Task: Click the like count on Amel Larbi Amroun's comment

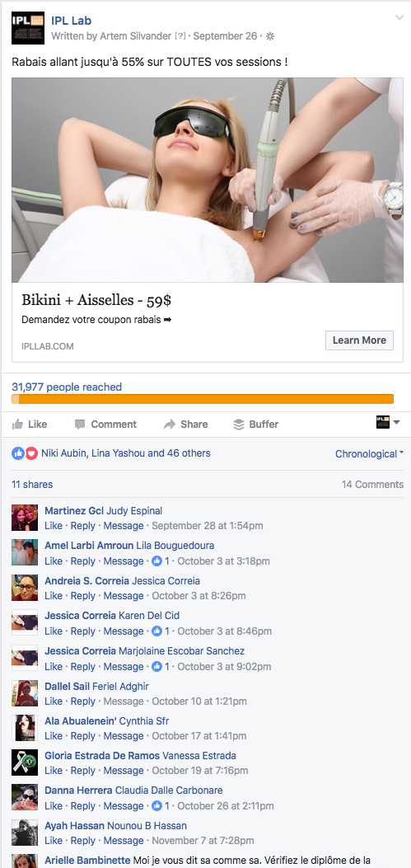Action: [x=161, y=561]
